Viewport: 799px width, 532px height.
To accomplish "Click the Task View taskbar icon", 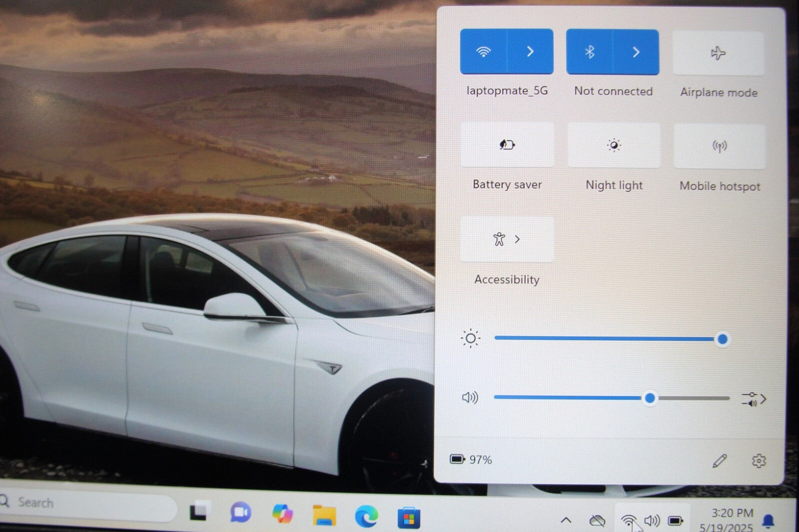I will click(198, 512).
